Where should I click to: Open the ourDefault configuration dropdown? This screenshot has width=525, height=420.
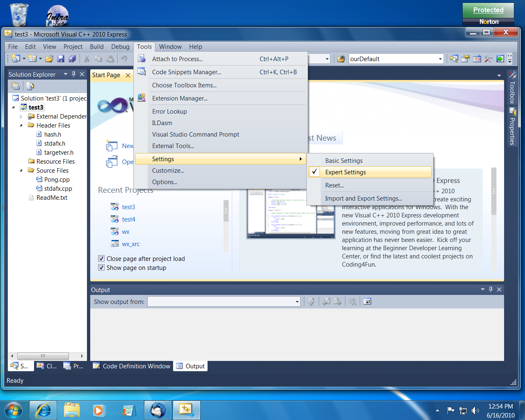coord(441,59)
